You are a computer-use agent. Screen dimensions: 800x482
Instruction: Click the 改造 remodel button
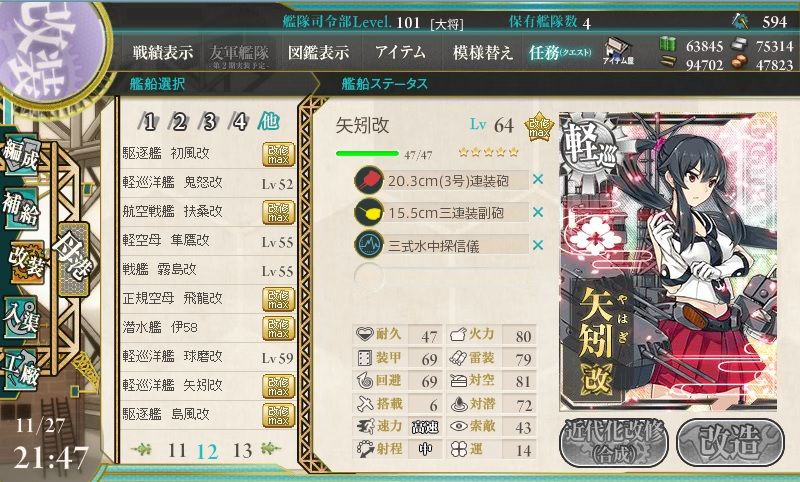point(730,442)
